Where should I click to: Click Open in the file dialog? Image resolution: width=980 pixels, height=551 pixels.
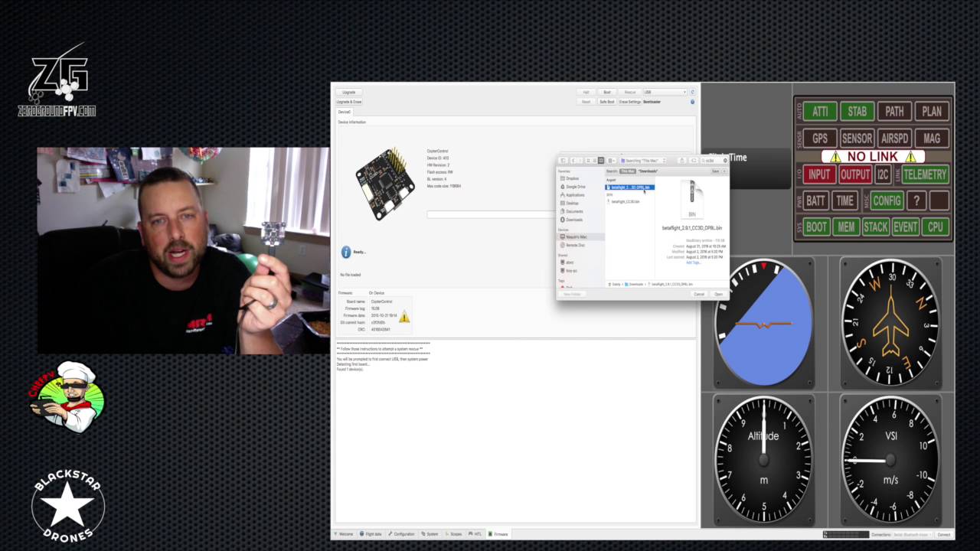[718, 294]
